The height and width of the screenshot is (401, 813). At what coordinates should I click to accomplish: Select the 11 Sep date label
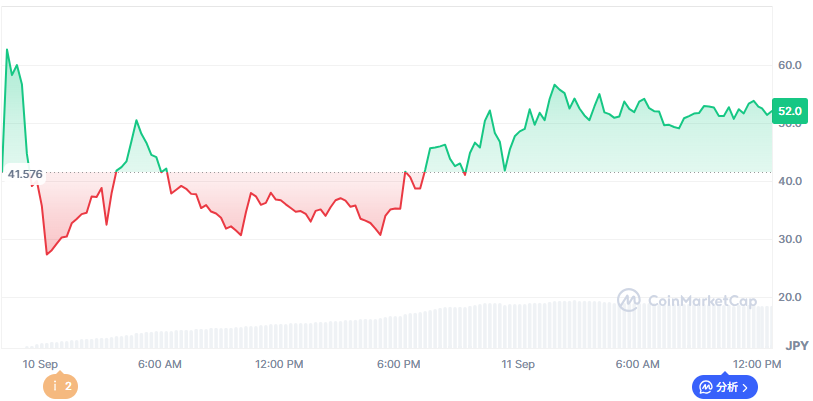click(x=518, y=364)
